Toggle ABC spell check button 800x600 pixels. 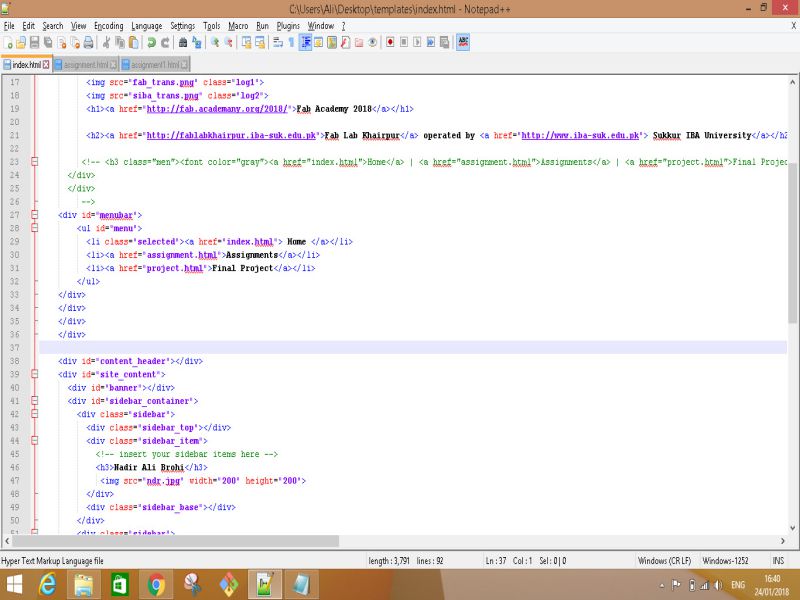(463, 42)
